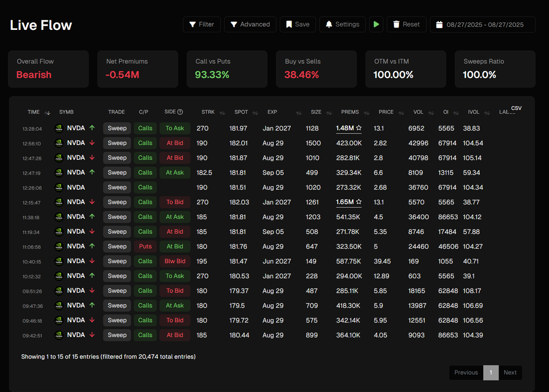
Task: Export the table with CSV
Action: point(516,108)
